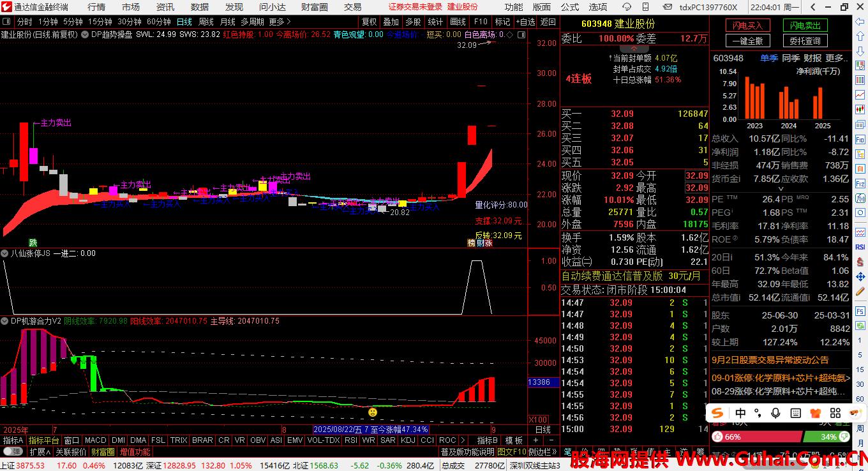Image resolution: width=868 pixels, height=471 pixels.
Task: Open the 侧边栏 sidebar dropdown
Action: (x=542, y=452)
